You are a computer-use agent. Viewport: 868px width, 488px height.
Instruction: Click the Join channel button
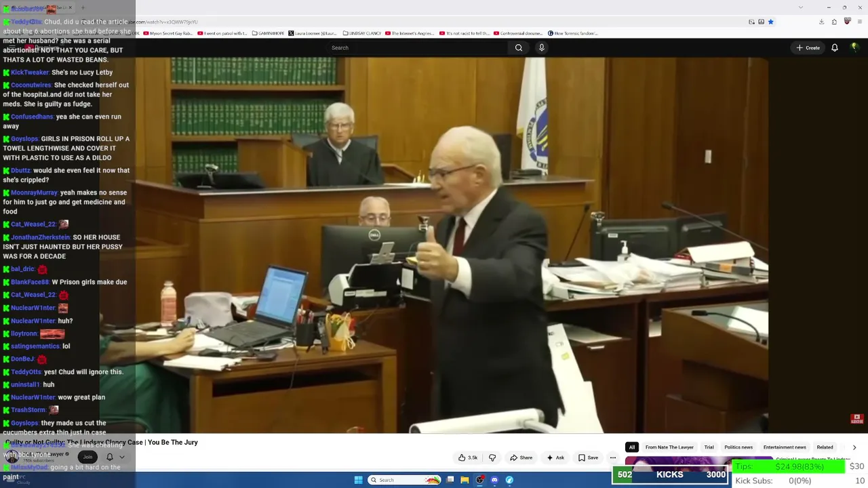point(87,457)
